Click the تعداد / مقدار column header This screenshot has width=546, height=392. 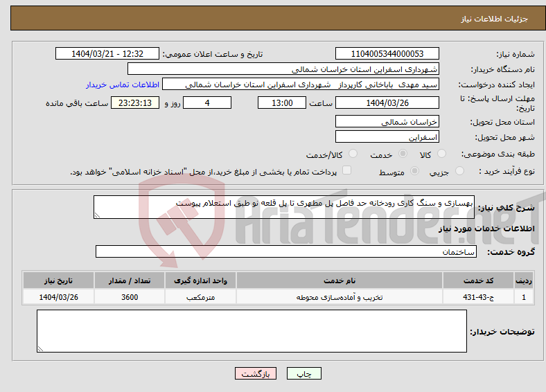130,280
